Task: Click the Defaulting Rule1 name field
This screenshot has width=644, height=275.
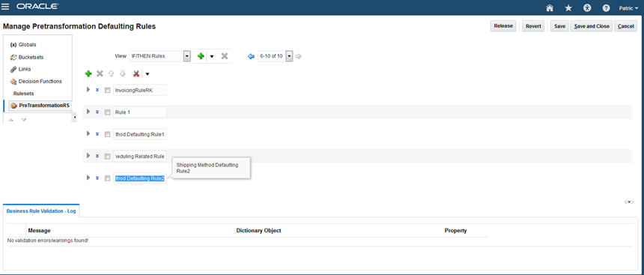Action: (139, 134)
